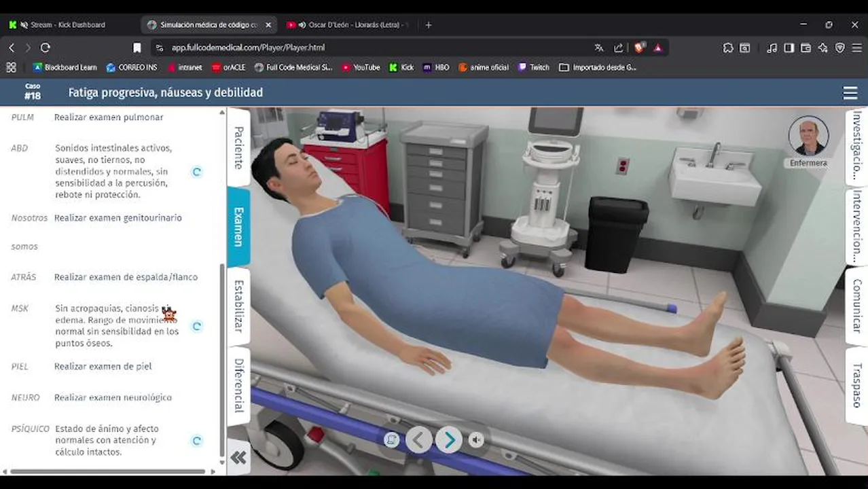Click the ABD abdominal findings text
This screenshot has width=868, height=489.
click(x=113, y=171)
